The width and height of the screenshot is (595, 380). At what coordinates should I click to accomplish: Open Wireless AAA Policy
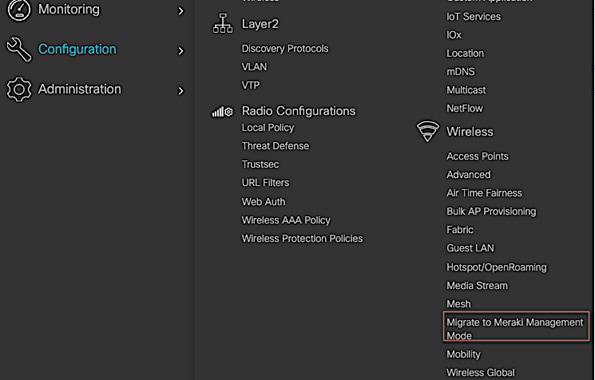click(x=286, y=220)
